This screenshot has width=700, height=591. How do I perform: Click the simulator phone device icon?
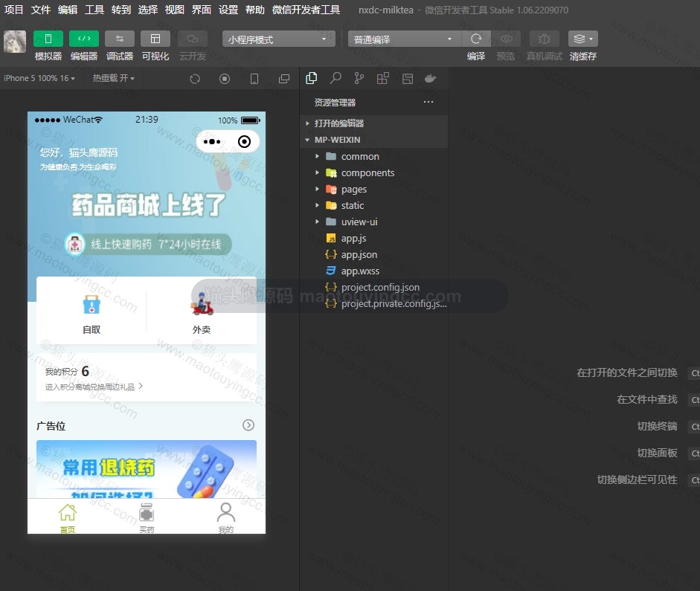254,79
